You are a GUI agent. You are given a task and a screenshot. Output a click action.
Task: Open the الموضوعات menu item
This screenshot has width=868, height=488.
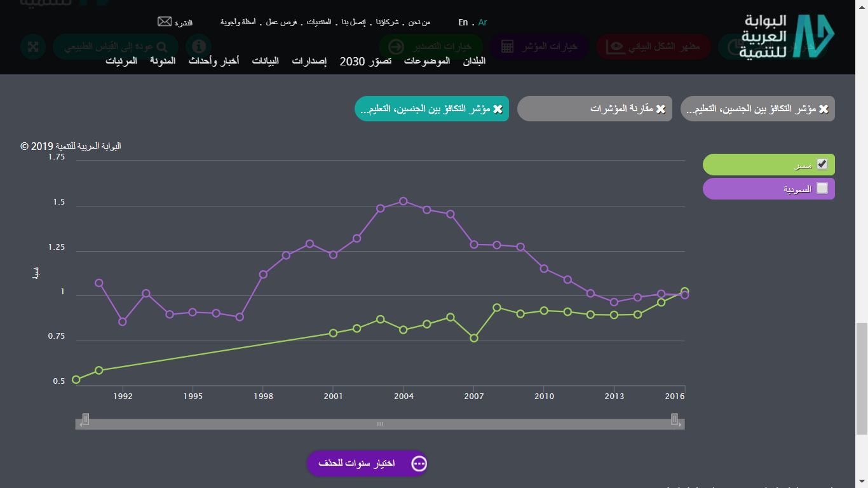[x=427, y=61]
